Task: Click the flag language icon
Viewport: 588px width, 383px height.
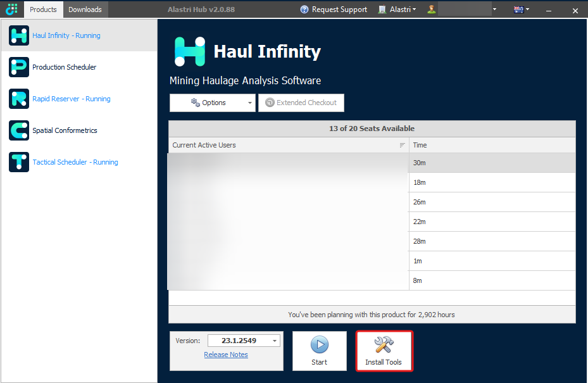Action: point(518,9)
